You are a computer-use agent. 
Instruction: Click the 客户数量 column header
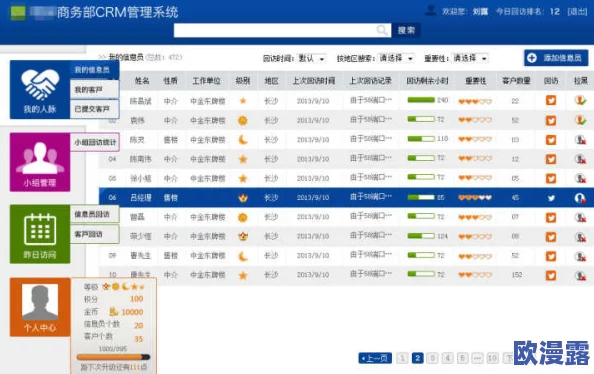(x=516, y=81)
